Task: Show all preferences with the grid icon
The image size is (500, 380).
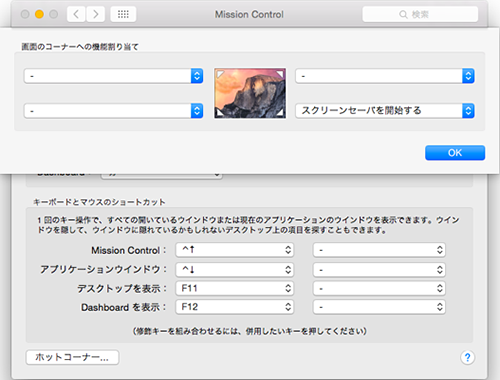Action: point(123,14)
